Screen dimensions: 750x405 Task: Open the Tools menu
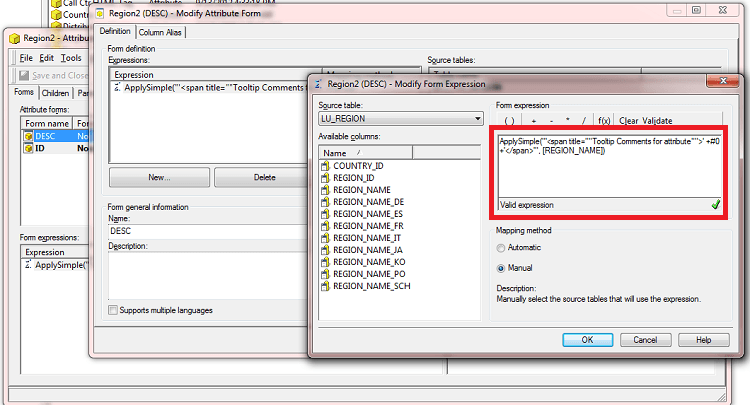(x=70, y=58)
